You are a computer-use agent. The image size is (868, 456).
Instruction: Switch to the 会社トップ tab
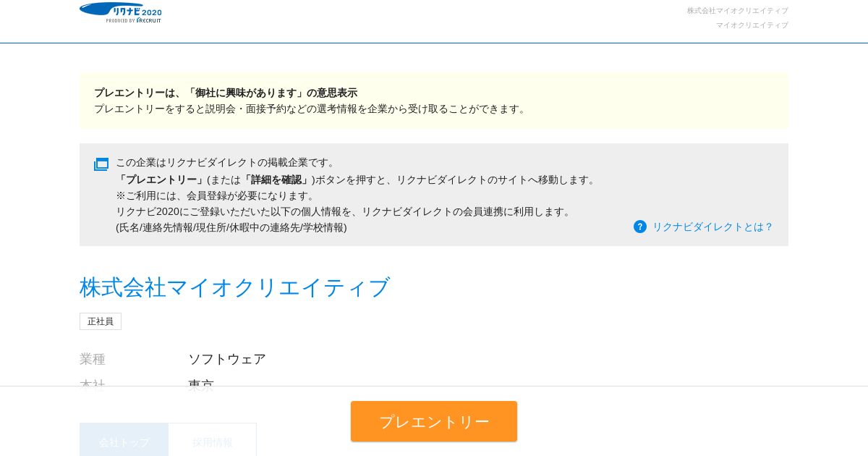point(124,441)
